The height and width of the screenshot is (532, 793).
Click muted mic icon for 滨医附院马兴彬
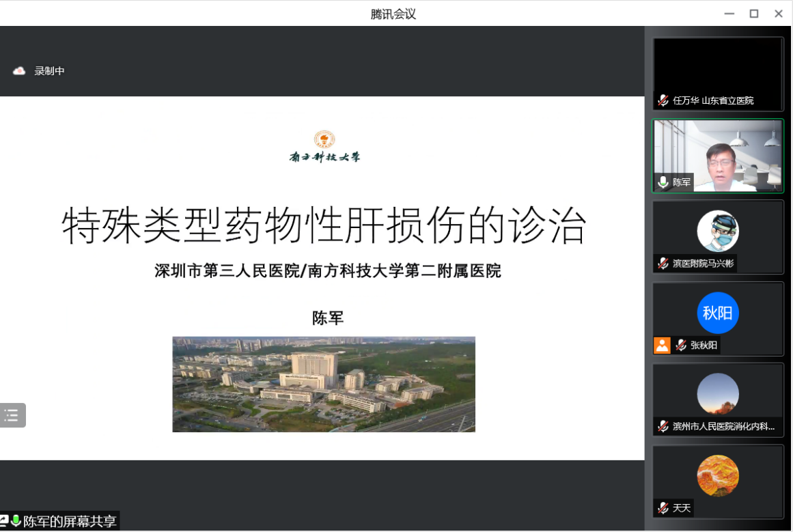[x=663, y=264]
